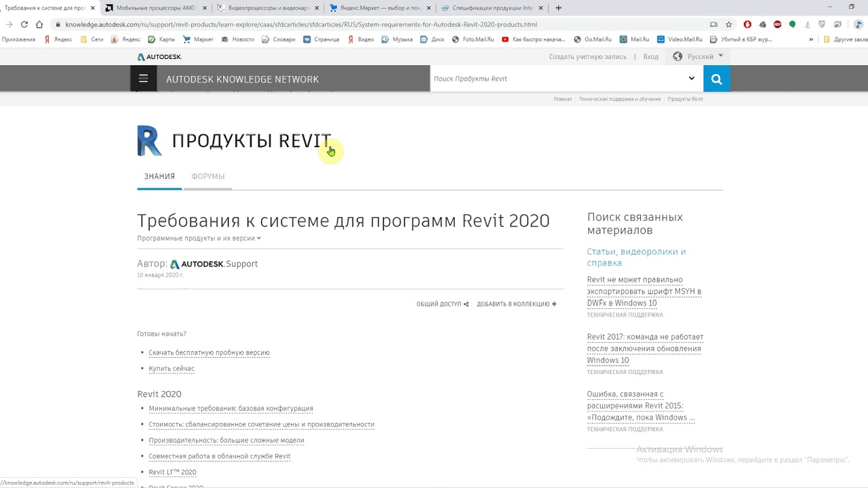The height and width of the screenshot is (488, 868).
Task: Click the Вход sign-in link
Action: point(651,57)
